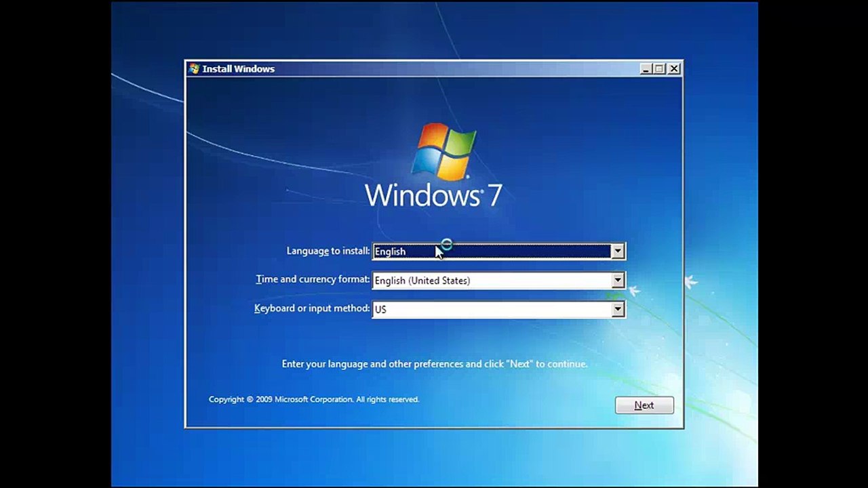The height and width of the screenshot is (488, 868).
Task: Click the Microsoft Corporation copyright notice
Action: coord(314,399)
